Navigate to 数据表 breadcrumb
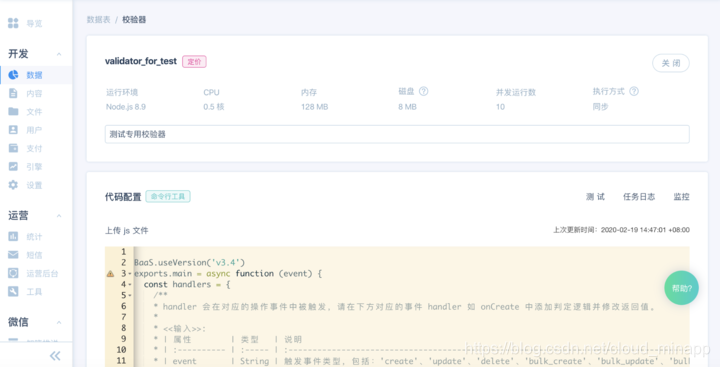The height and width of the screenshot is (367, 720). click(99, 20)
